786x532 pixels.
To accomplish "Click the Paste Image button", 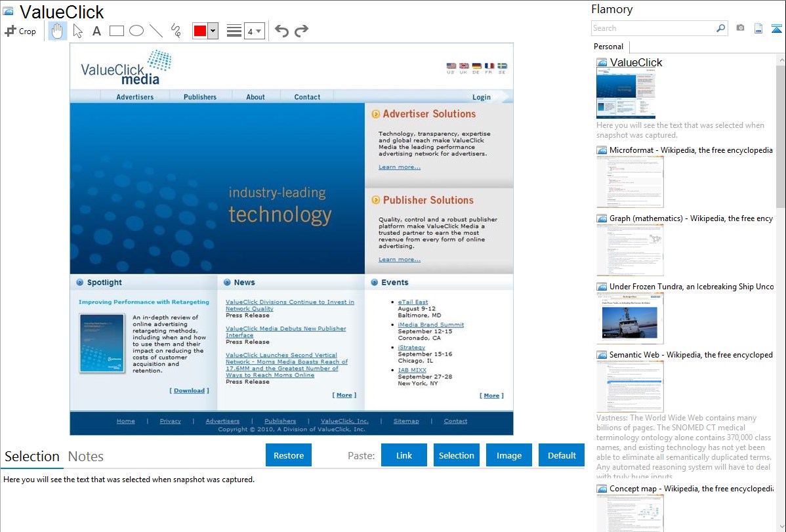I will pos(508,455).
